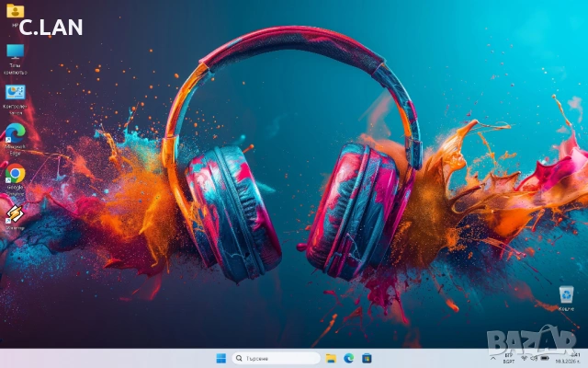Switch the keyboard language indicator
Screen dimensions: 588x368
click(510, 358)
